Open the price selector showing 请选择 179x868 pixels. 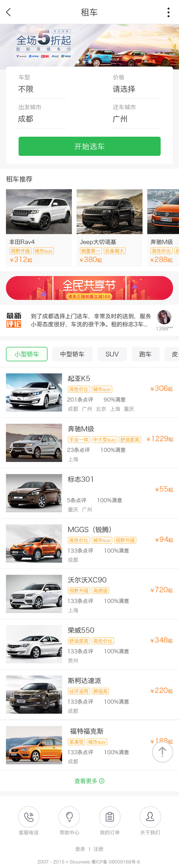click(x=136, y=89)
